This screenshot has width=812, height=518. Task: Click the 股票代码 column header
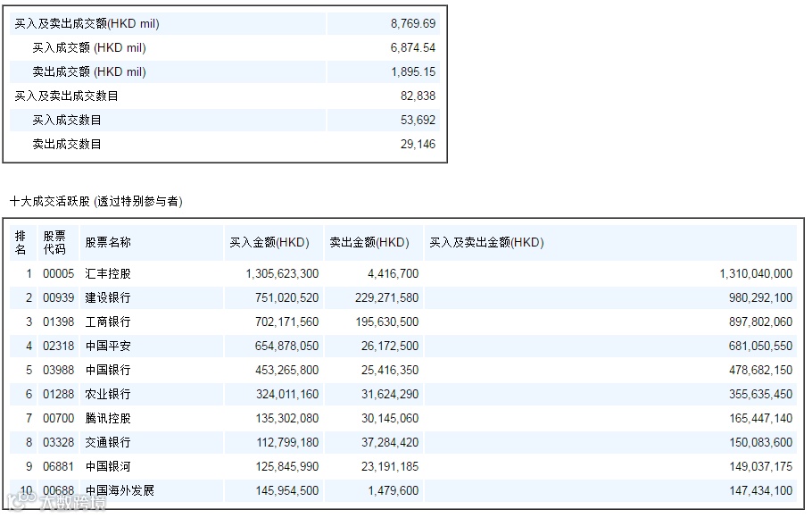54,243
